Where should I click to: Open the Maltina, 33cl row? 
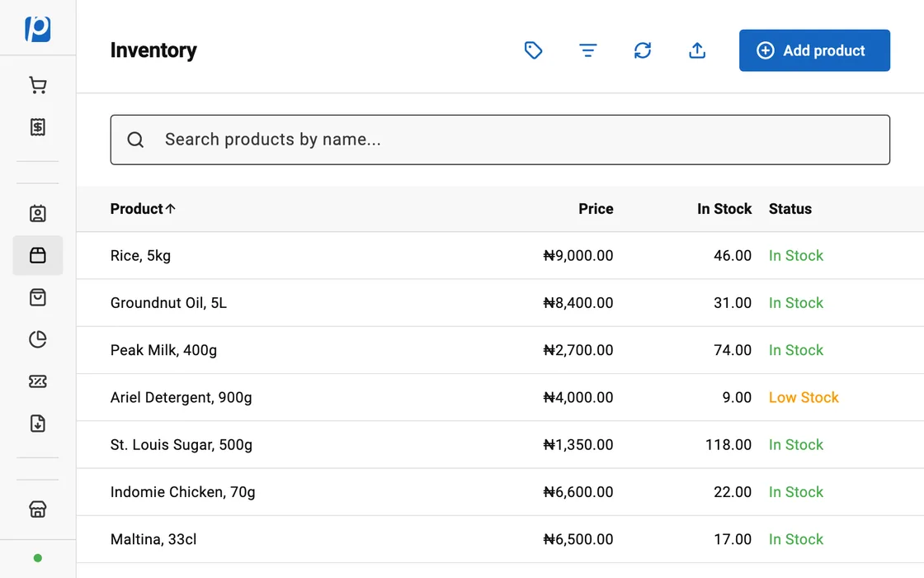(500, 539)
